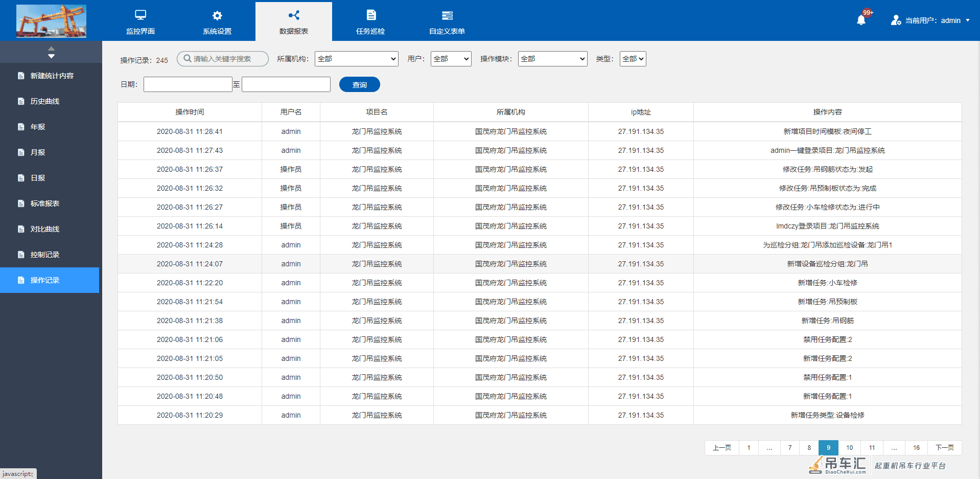980x479 pixels.
Task: Click the 操作时间 column header
Action: click(190, 112)
